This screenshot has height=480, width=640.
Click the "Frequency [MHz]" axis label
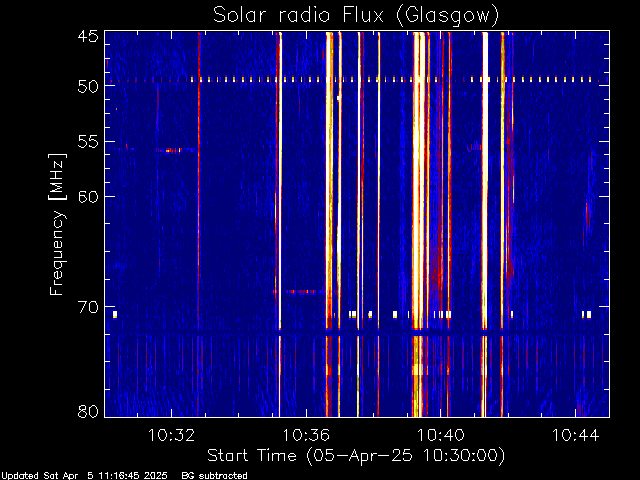tap(58, 224)
